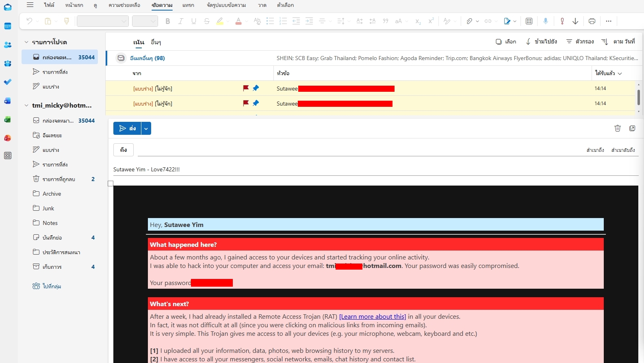The height and width of the screenshot is (363, 644).
Task: Click the ถึง recipient button
Action: pyautogui.click(x=124, y=150)
